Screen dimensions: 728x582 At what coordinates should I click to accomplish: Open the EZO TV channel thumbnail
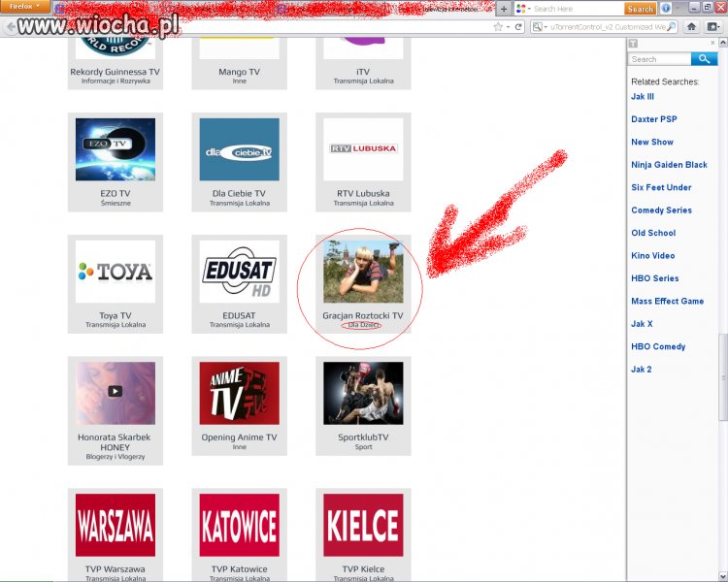coord(116,149)
